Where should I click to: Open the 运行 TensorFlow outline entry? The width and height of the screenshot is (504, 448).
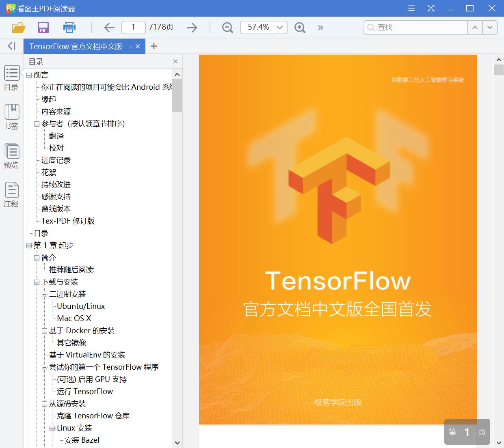(x=85, y=391)
